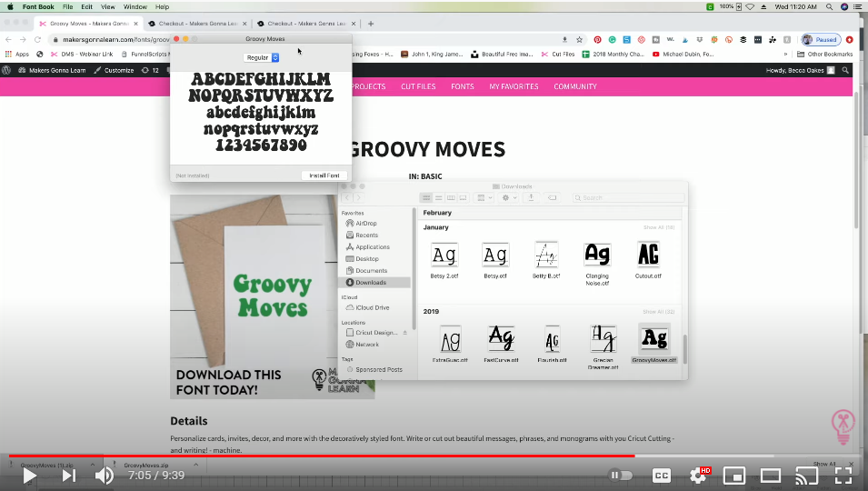Open the Apps bookmarks shortcut

pyautogui.click(x=16, y=55)
